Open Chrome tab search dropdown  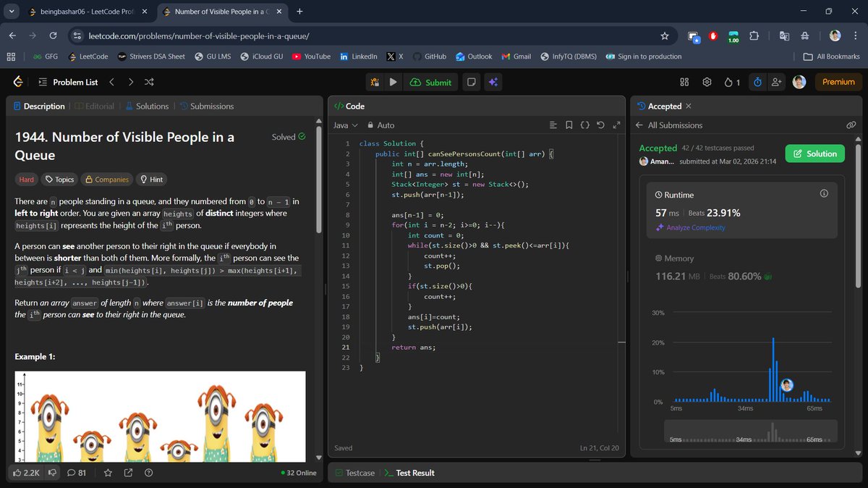tap(12, 12)
